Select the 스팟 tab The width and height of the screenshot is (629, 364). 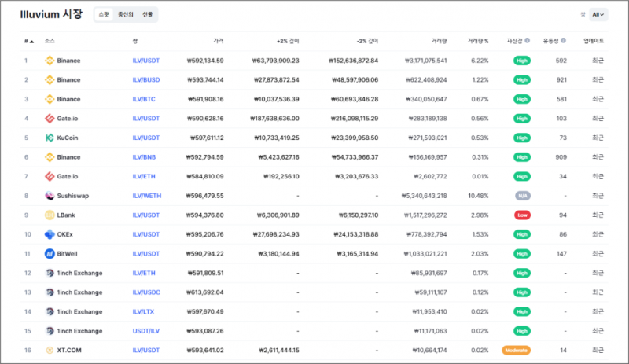[x=104, y=14]
